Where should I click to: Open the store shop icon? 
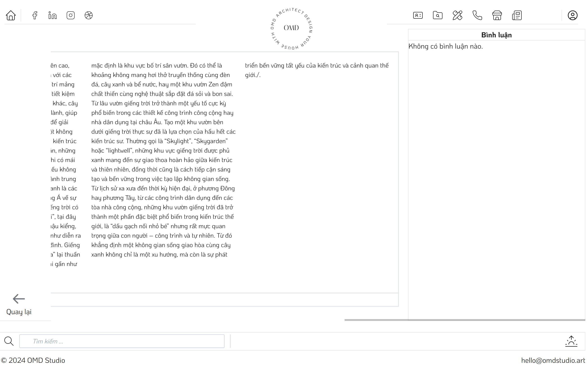[x=497, y=15]
